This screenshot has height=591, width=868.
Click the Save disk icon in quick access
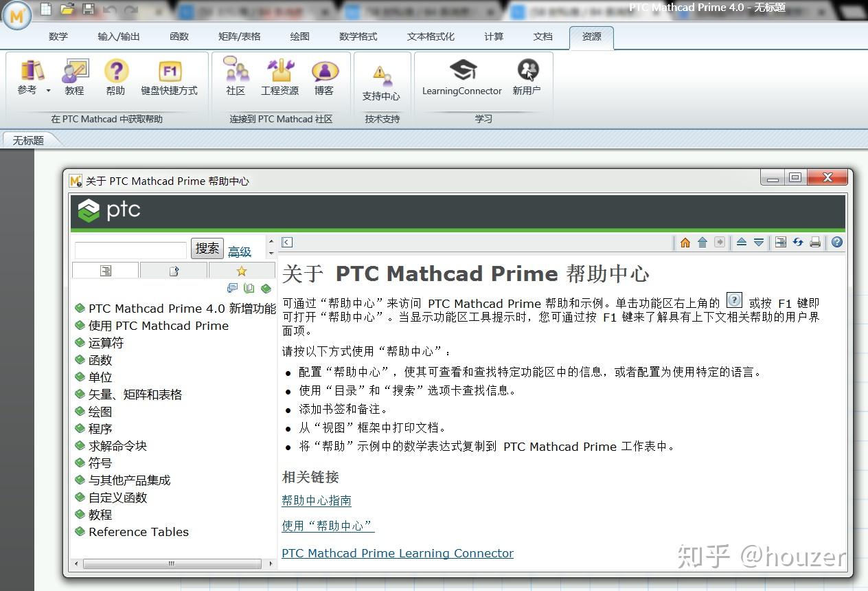tap(88, 9)
